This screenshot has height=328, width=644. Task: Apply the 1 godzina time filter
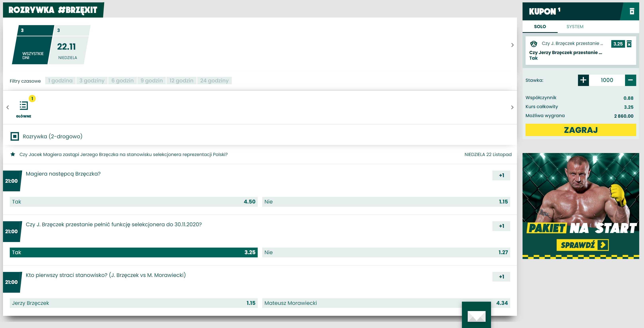pyautogui.click(x=60, y=80)
